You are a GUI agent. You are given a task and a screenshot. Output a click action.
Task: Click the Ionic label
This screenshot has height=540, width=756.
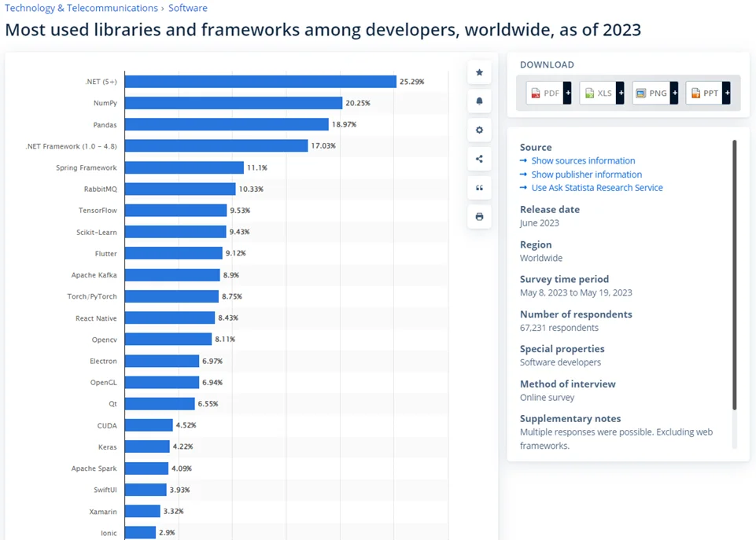109,533
